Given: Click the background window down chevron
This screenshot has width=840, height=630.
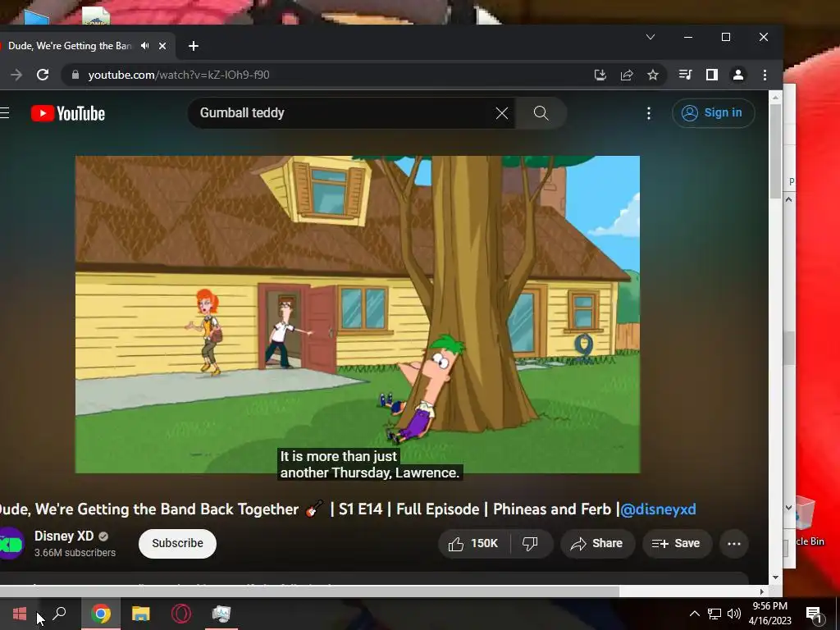Looking at the screenshot, I should tap(788, 507).
